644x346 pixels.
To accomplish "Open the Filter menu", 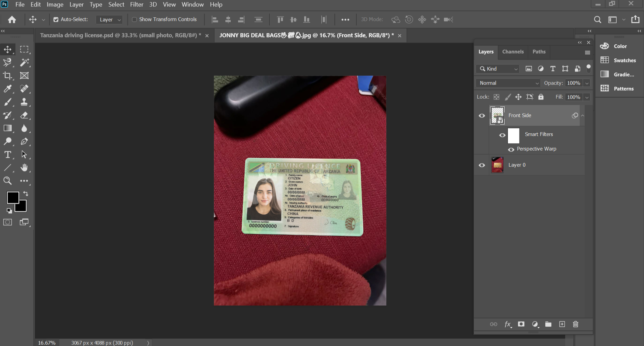I will [136, 4].
